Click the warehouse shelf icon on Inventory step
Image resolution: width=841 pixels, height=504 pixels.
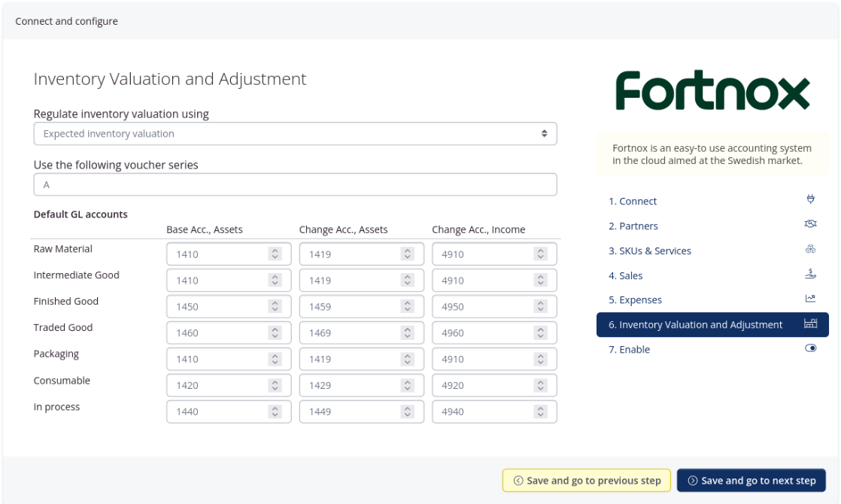coord(810,324)
